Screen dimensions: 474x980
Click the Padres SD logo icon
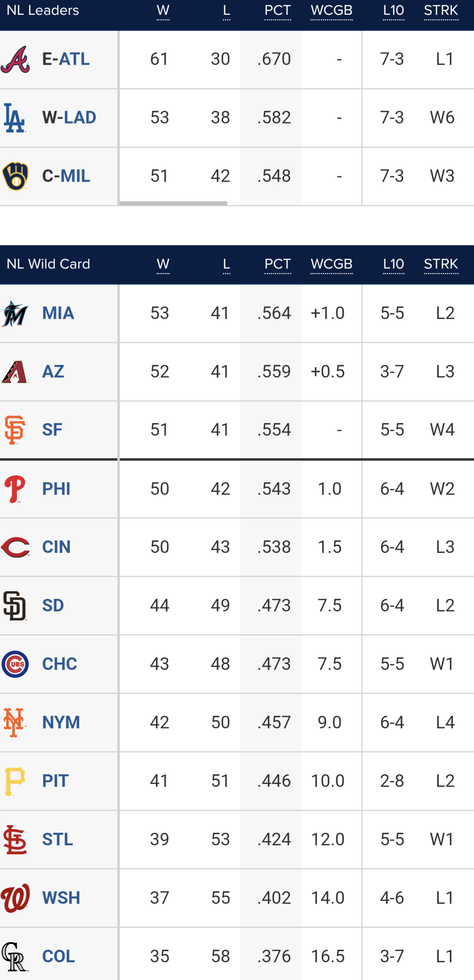(15, 606)
